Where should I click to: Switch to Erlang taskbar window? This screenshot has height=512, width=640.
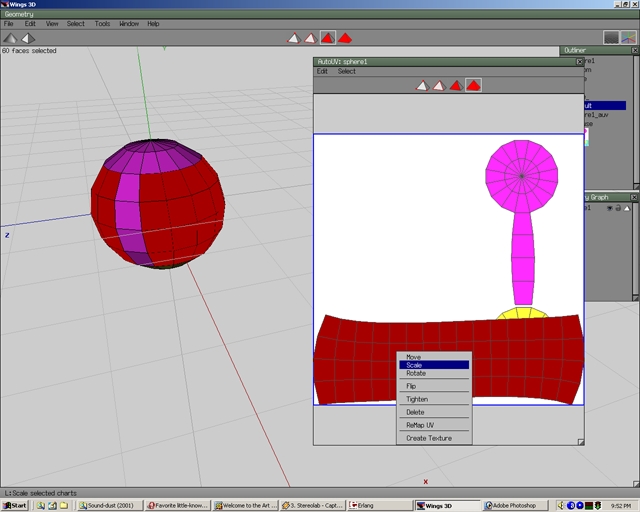click(380, 505)
